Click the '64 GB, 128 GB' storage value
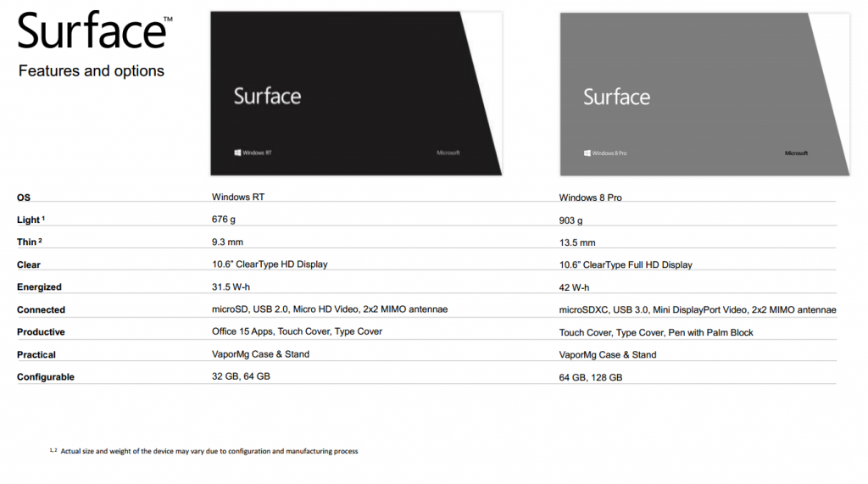Screen dimensions: 868x484 591,377
